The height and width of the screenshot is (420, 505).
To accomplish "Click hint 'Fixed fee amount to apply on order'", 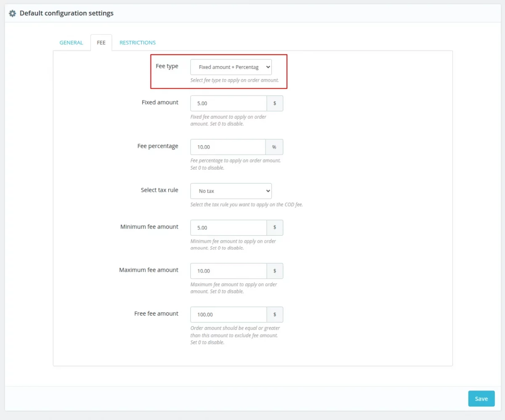I will (228, 117).
